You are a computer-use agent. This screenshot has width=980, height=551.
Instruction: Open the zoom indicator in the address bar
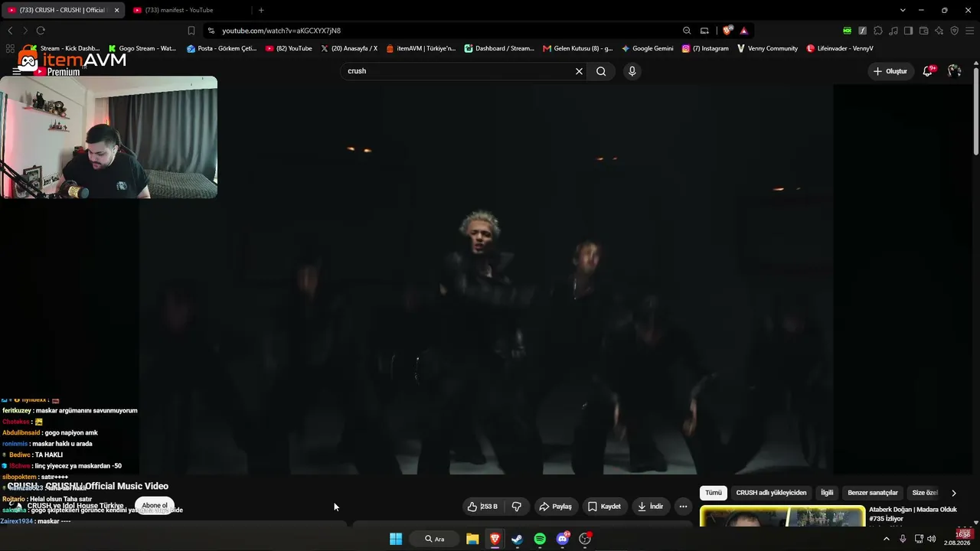coord(687,31)
